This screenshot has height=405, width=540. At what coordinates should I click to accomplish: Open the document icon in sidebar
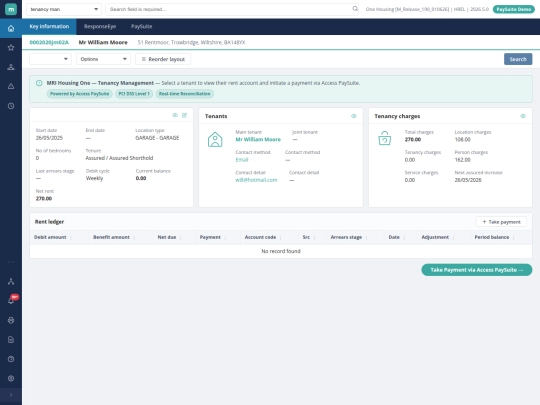(x=11, y=340)
